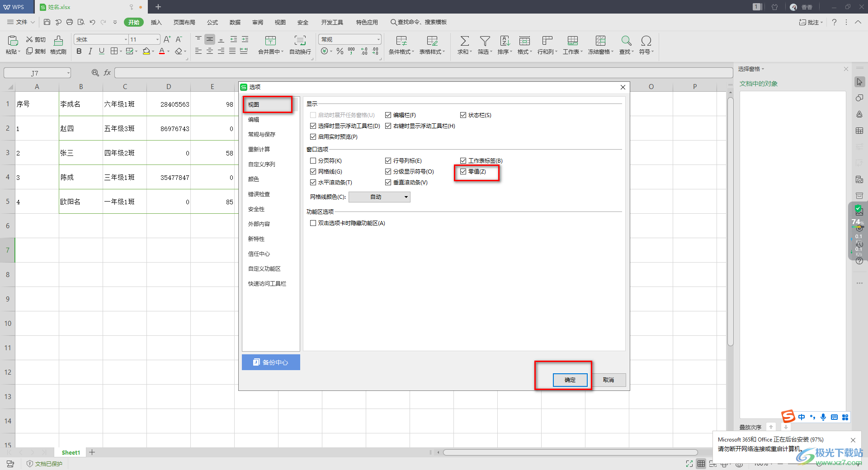The width and height of the screenshot is (868, 470).
Task: Toggle bold formatting button
Action: [79, 52]
